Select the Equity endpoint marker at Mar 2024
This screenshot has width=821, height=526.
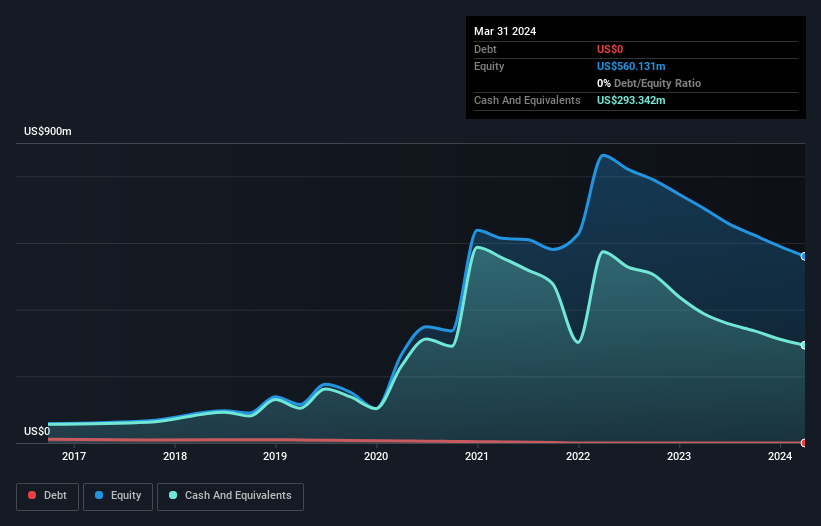804,256
